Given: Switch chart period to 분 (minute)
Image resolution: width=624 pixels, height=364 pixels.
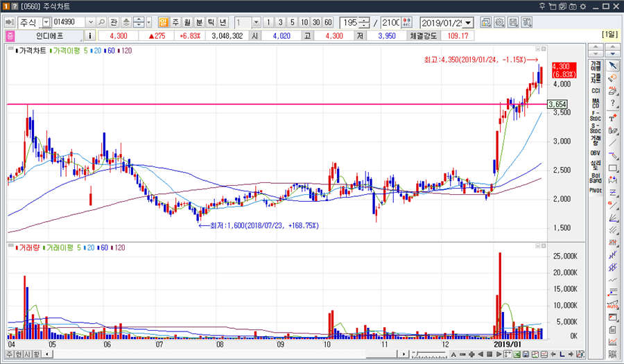Looking at the screenshot, I should click(199, 22).
